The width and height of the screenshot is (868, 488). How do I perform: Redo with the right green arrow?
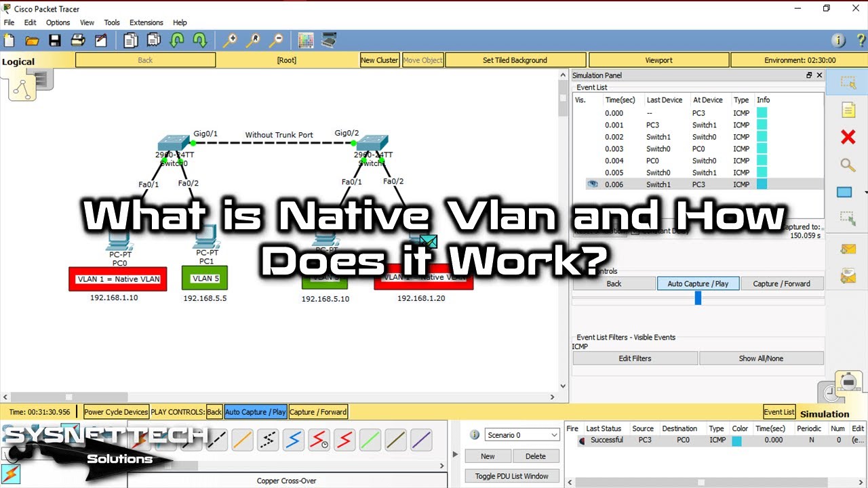pyautogui.click(x=199, y=41)
